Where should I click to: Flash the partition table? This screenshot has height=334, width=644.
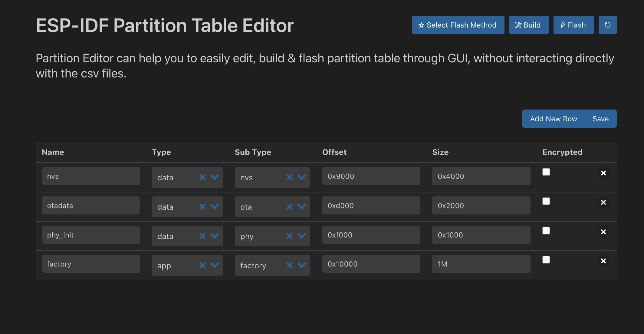coord(573,25)
